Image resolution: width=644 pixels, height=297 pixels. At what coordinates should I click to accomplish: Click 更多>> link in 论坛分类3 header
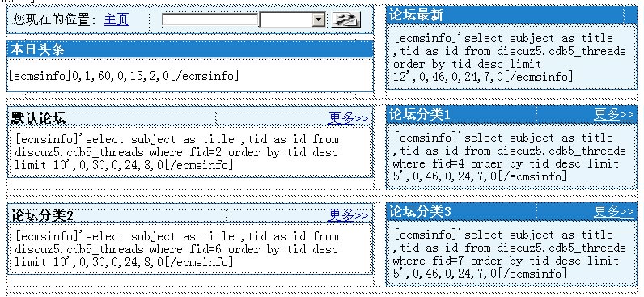coord(614,211)
